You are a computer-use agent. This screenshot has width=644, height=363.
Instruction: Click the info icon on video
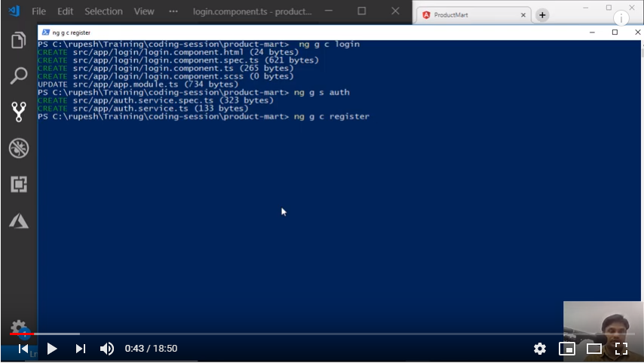[621, 19]
